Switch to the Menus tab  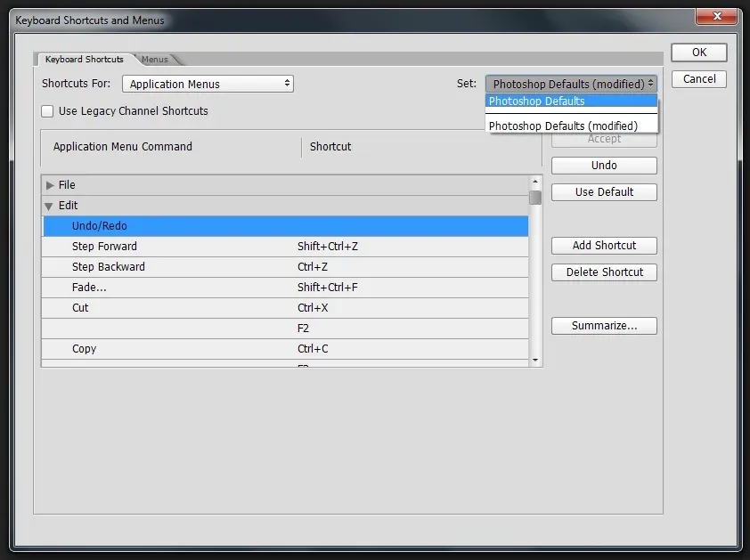pos(154,60)
